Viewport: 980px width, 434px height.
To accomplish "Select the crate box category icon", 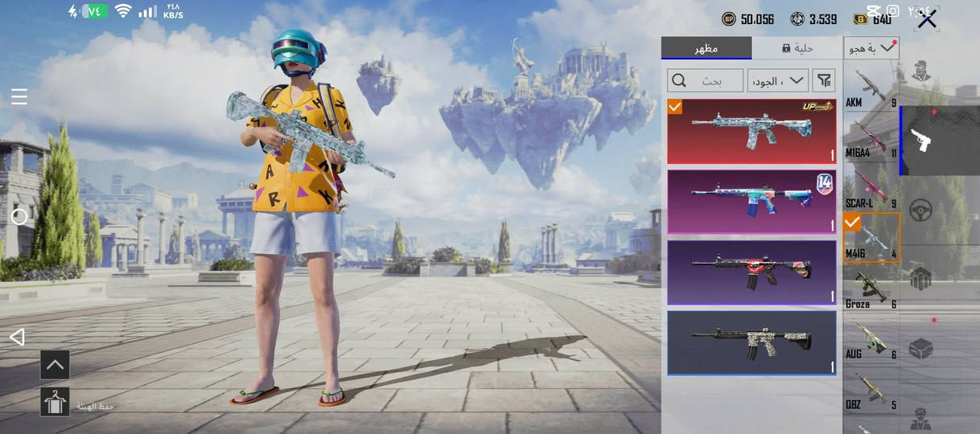I will 920,348.
